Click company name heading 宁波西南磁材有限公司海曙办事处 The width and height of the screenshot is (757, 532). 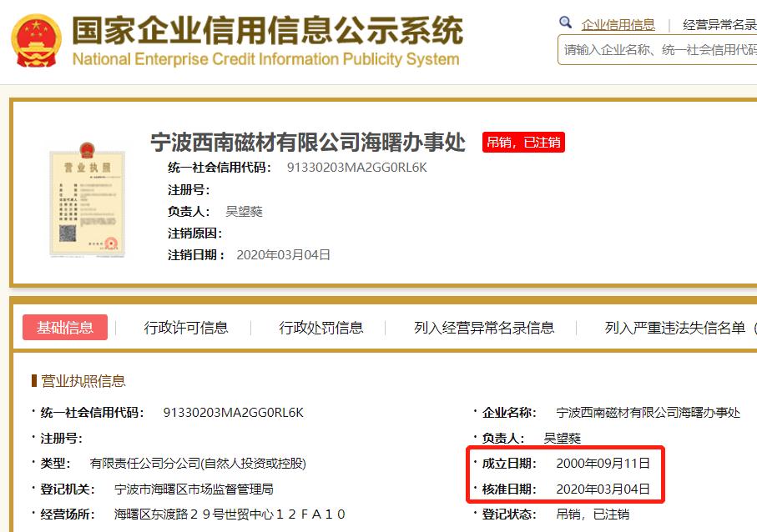pyautogui.click(x=307, y=142)
